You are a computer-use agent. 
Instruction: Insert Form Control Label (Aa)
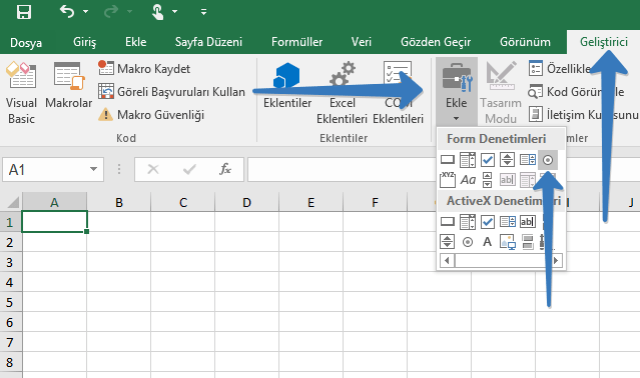[468, 180]
